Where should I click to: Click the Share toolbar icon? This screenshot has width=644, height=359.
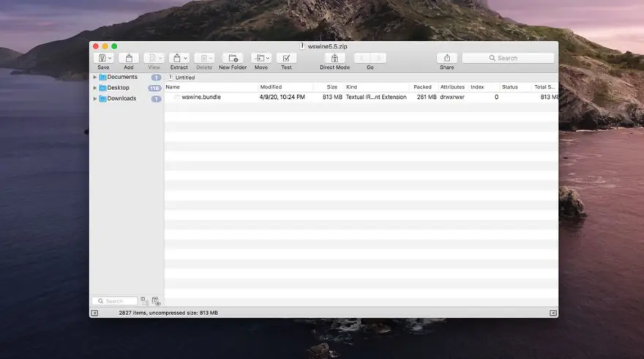click(x=447, y=58)
